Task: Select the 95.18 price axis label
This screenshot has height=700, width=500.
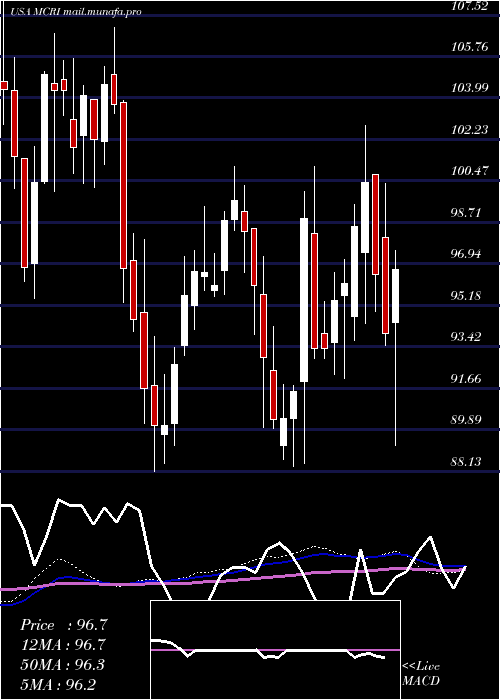Action: (467, 295)
